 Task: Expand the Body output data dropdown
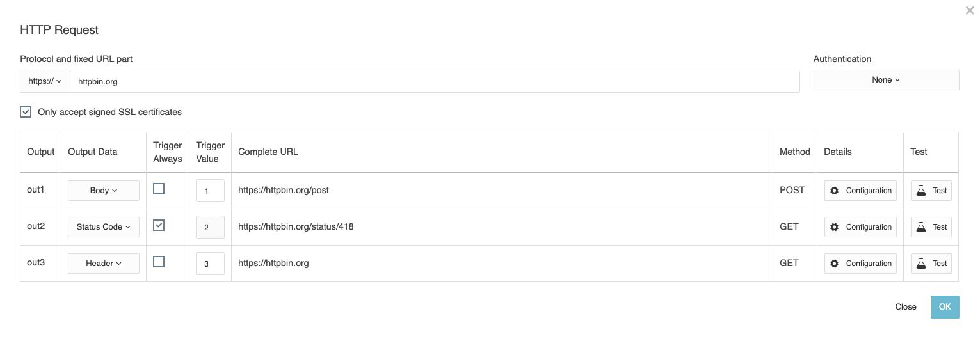point(104,191)
